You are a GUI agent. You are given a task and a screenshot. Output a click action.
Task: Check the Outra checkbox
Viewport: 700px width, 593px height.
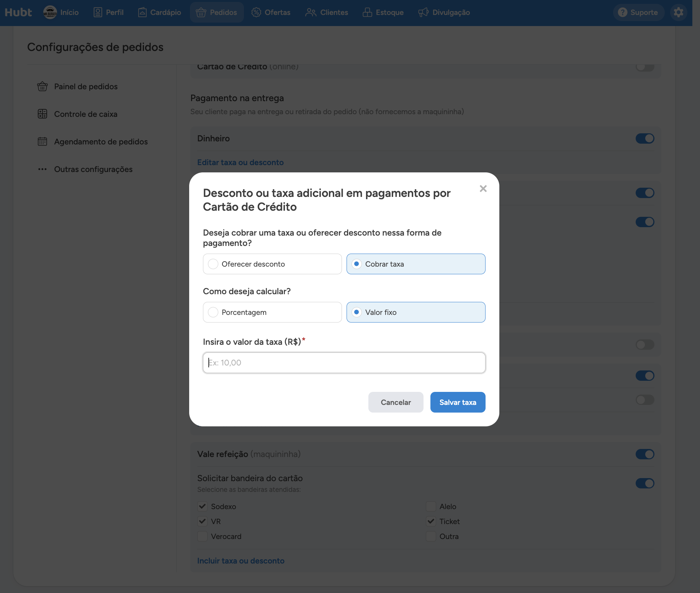click(x=431, y=536)
